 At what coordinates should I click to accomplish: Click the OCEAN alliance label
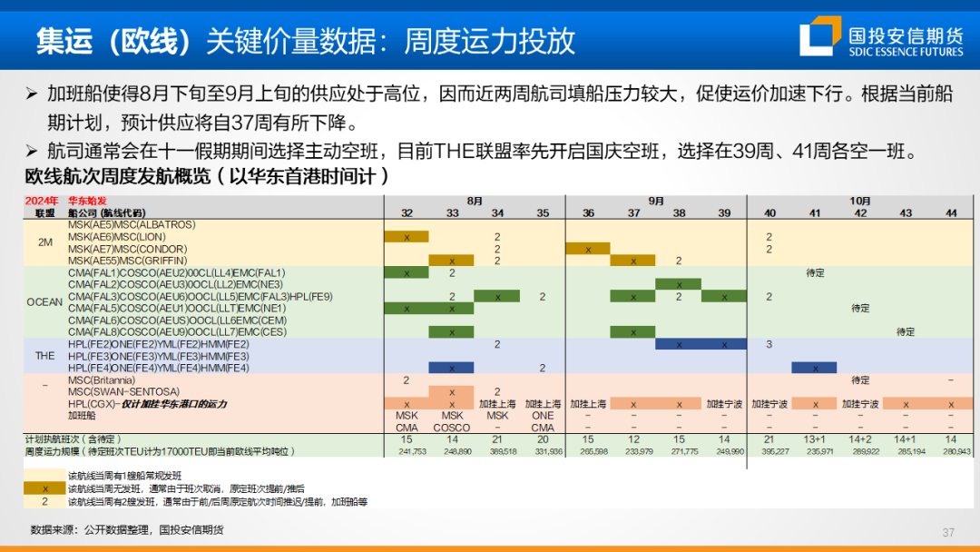[x=44, y=302]
